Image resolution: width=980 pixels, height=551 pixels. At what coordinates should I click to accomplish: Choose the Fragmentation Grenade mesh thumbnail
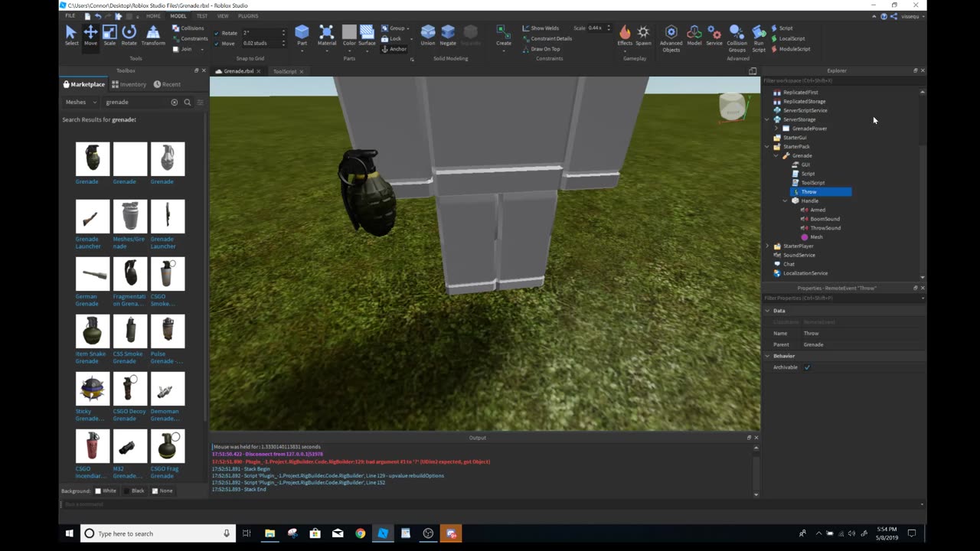(x=129, y=274)
